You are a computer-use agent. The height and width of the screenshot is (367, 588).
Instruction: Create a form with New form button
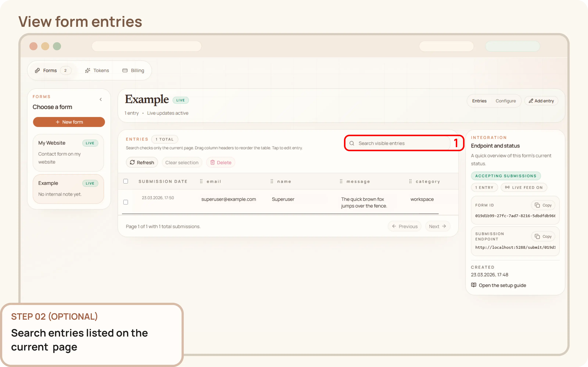click(69, 122)
